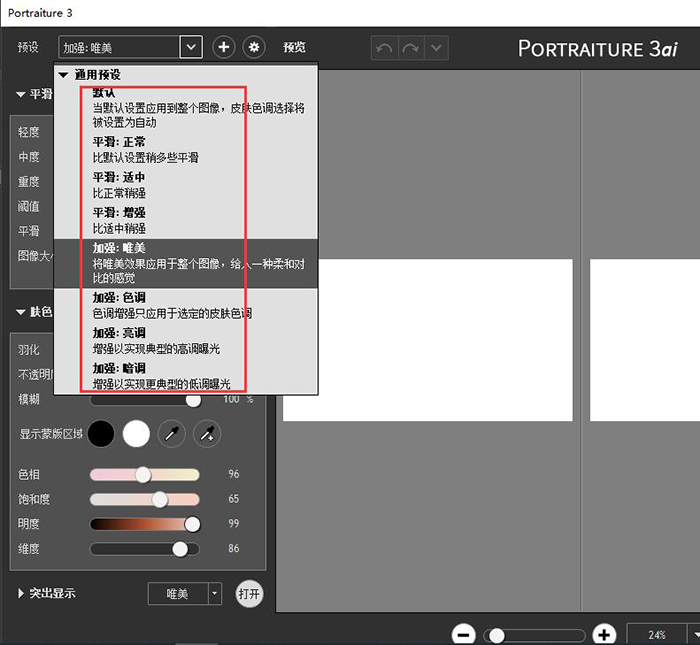Adjust the 维度 slider handle
Viewport: 700px width, 645px height.
point(180,549)
